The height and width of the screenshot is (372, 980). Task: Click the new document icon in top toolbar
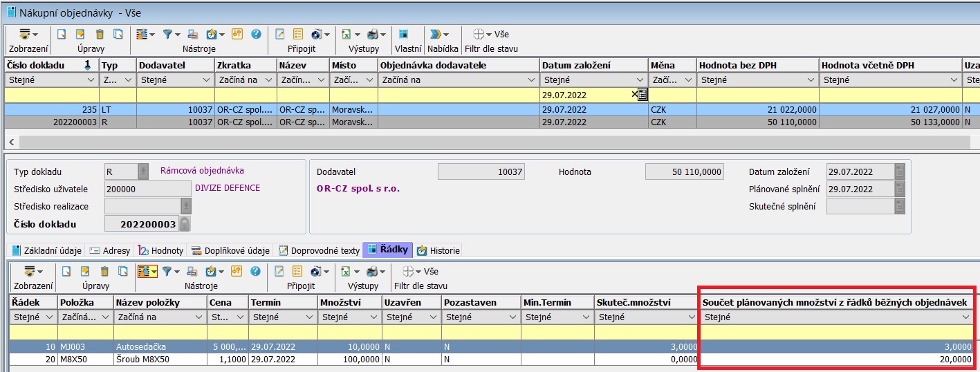click(x=62, y=34)
